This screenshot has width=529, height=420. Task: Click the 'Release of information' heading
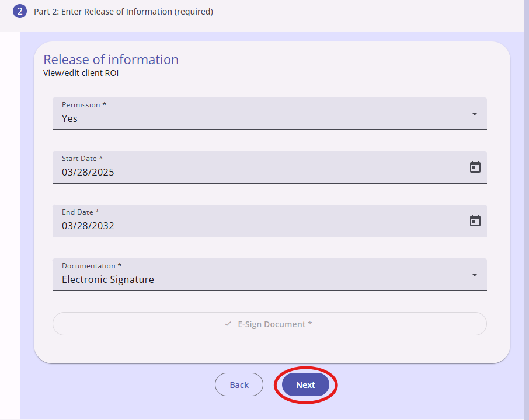tap(111, 60)
